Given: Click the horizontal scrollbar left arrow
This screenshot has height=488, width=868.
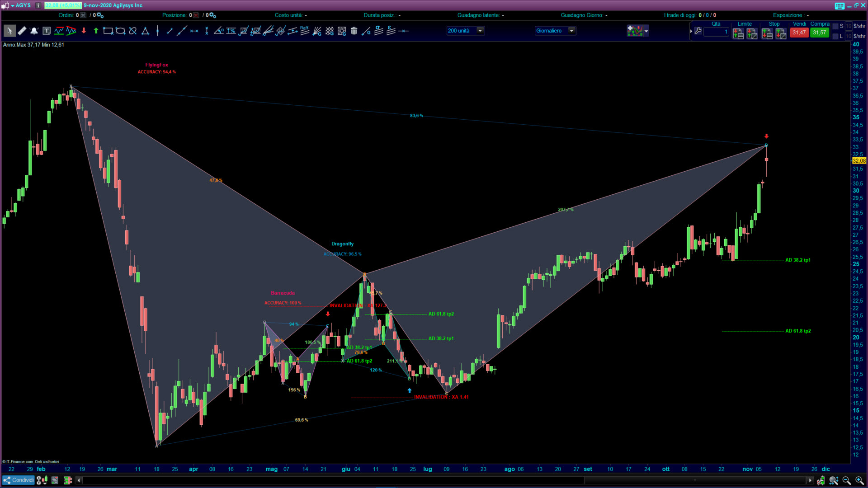Looking at the screenshot, I should pyautogui.click(x=79, y=480).
